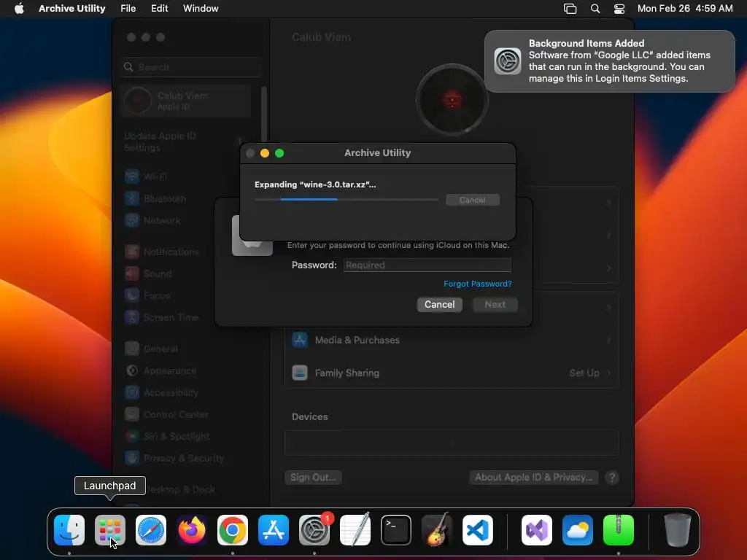Select Network in settings sidebar

click(162, 220)
